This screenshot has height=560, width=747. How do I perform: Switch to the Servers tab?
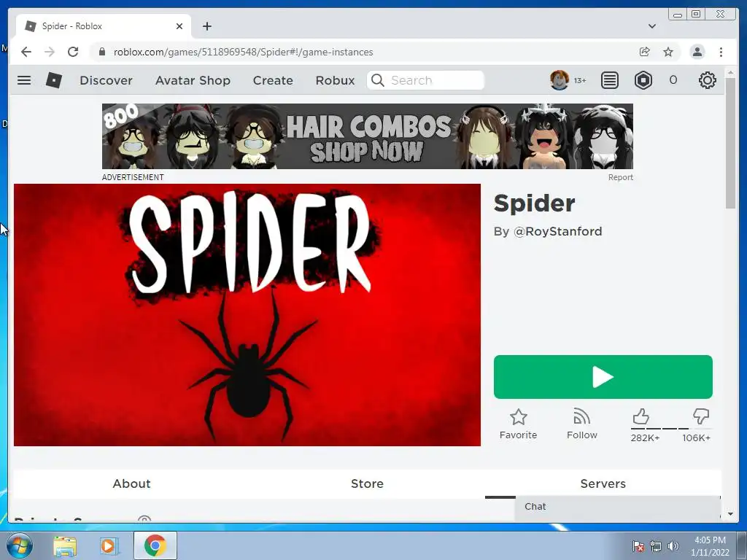[603, 483]
